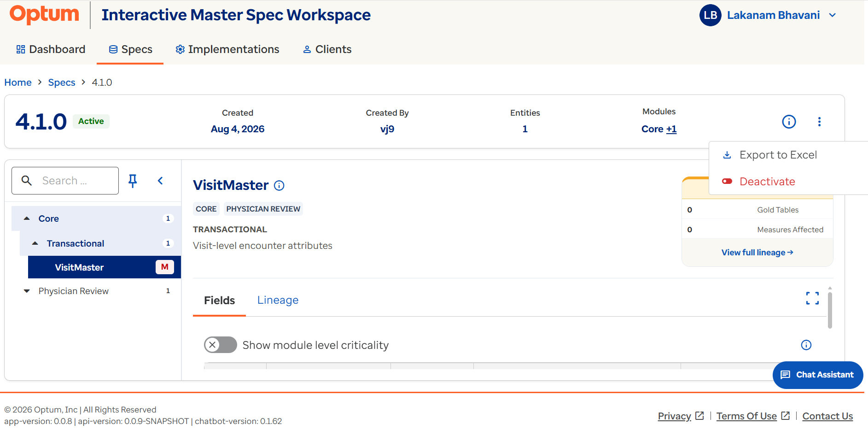Viewport: 868px width, 430px height.
Task: Expand the table to fullscreen icon
Action: tap(812, 298)
